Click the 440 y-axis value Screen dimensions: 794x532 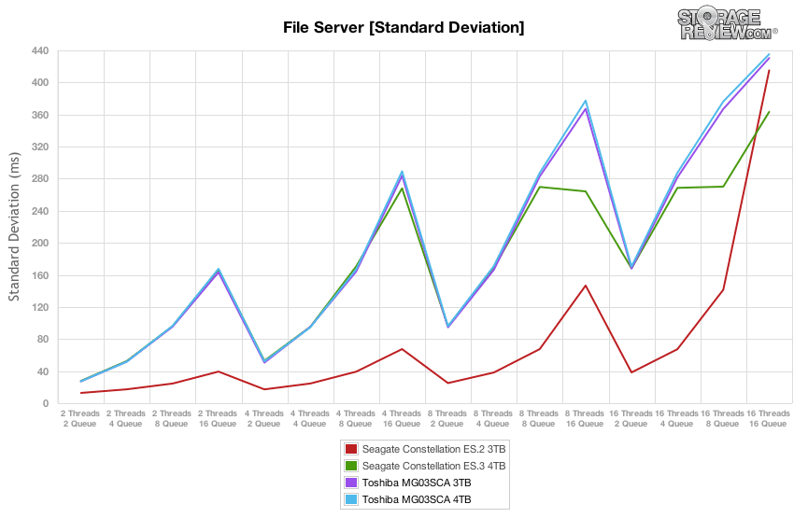pyautogui.click(x=40, y=50)
